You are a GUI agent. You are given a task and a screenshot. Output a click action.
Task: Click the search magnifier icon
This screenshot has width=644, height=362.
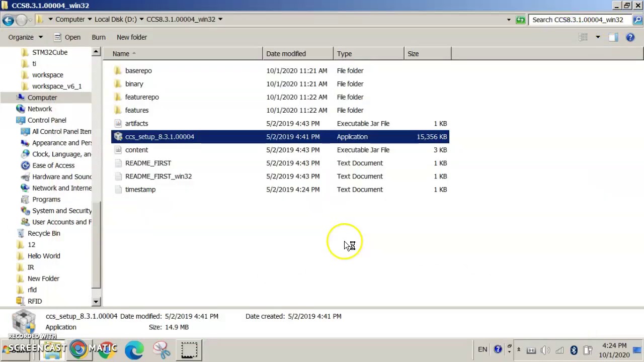(x=637, y=20)
